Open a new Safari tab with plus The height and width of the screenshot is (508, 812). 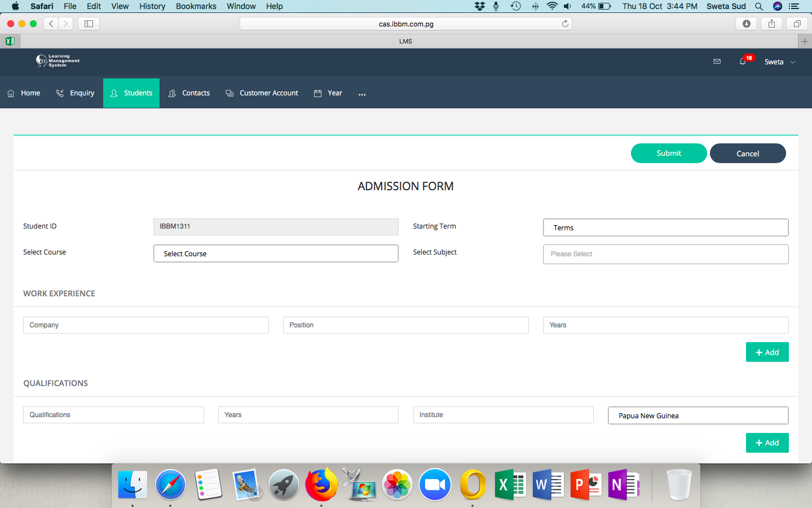coord(805,41)
